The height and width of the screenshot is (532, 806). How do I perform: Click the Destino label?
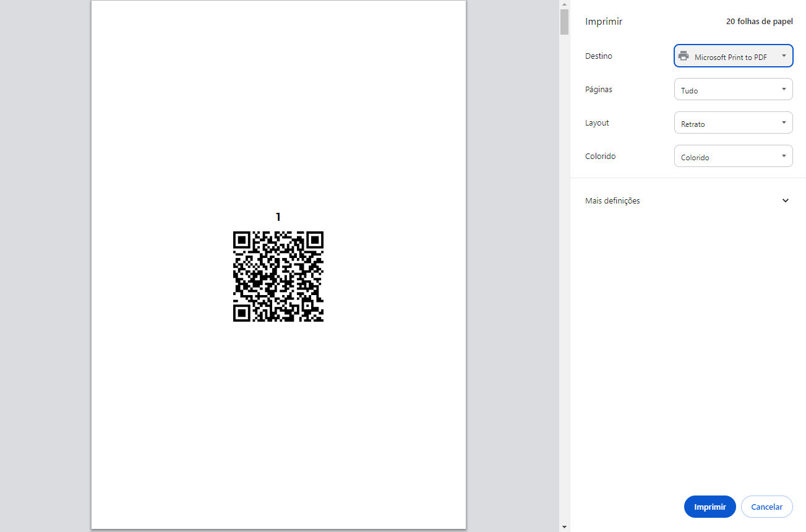coord(599,56)
